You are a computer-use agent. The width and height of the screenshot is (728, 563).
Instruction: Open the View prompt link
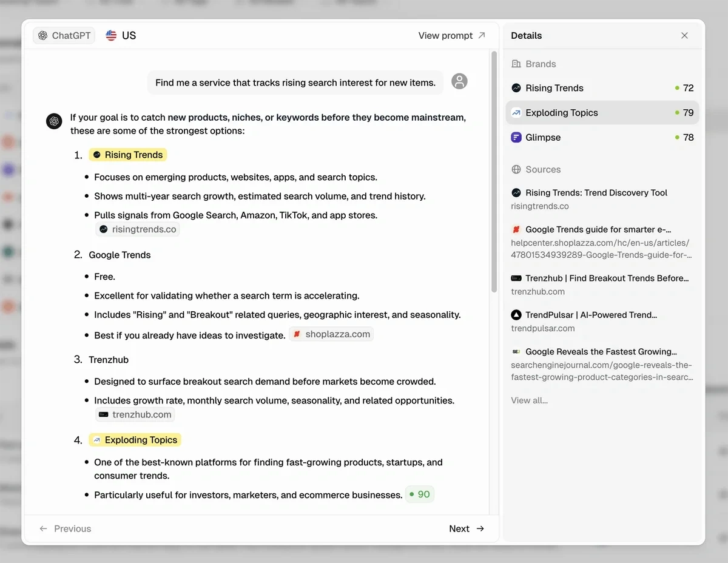(452, 36)
